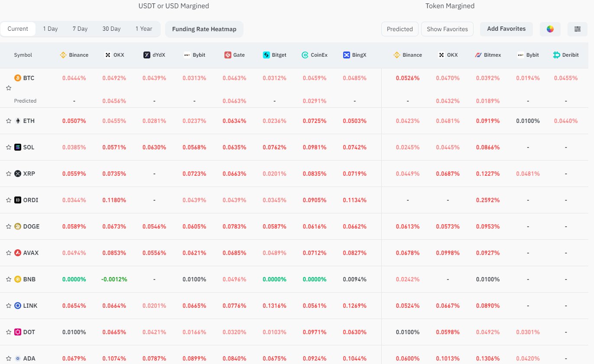The image size is (594, 364).
Task: Toggle the Predicted button
Action: coord(399,29)
